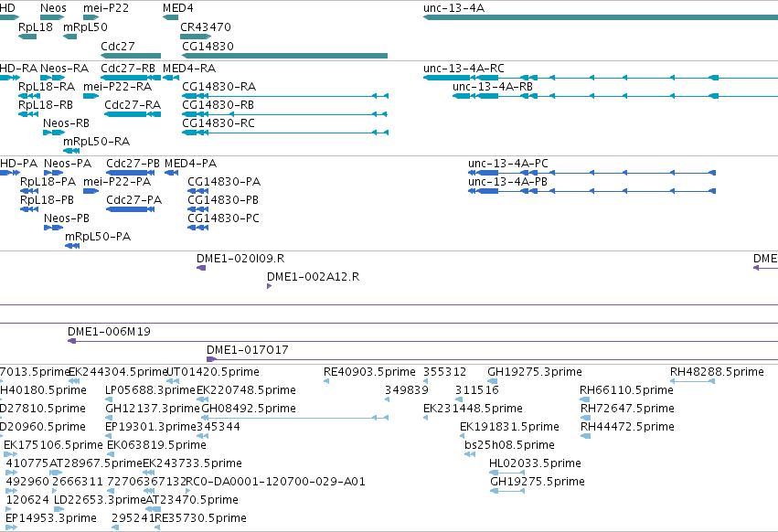
Task: Click EST RH66110.5prime label
Action: [626, 390]
